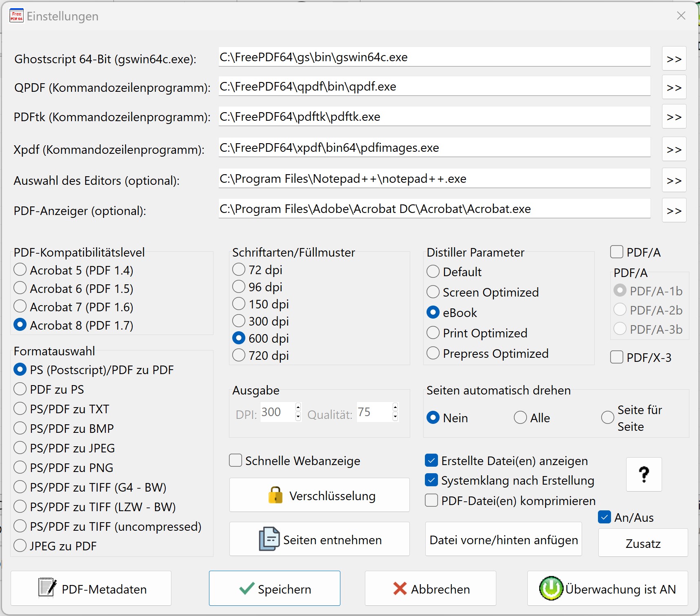Screen dimensions: 700x616
Task: Select PS/PDF zu PNG format
Action: pos(63,468)
